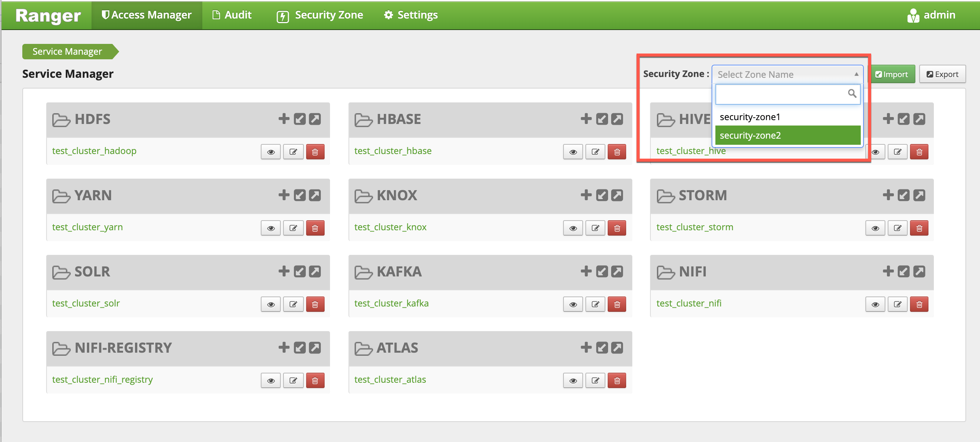Screen dimensions: 980x442
Task: Add a new YARN service
Action: point(284,195)
